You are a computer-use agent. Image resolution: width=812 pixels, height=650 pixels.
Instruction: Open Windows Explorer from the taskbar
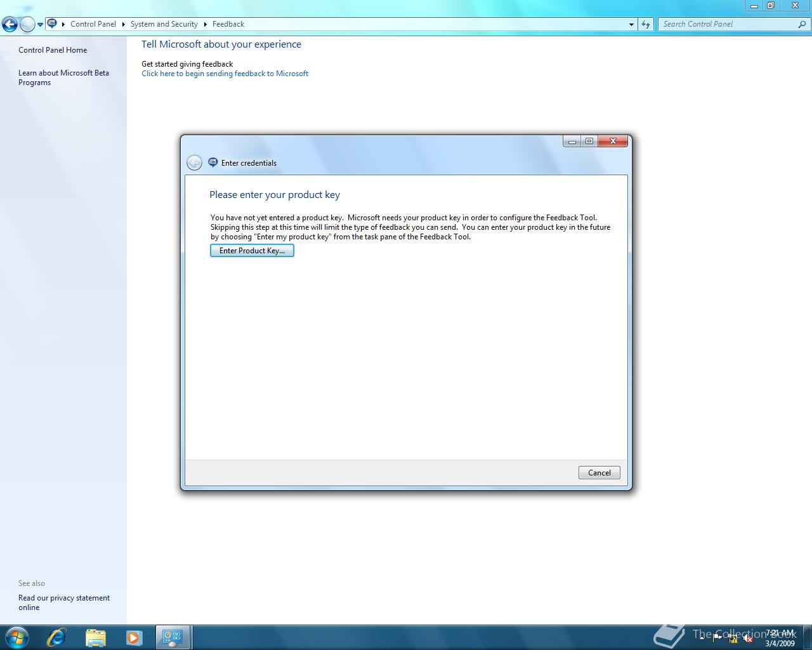click(x=96, y=637)
